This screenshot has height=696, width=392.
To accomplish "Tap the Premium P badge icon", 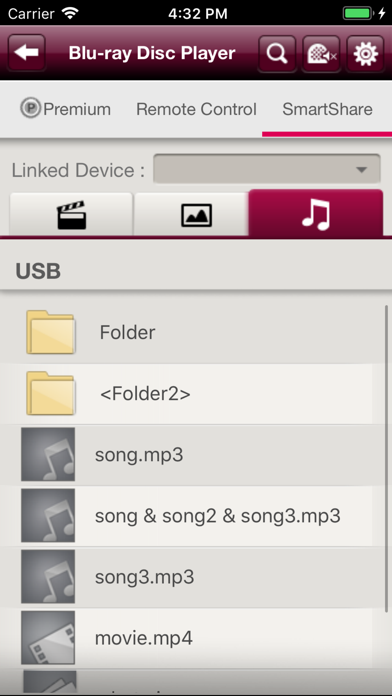I will click(x=30, y=108).
